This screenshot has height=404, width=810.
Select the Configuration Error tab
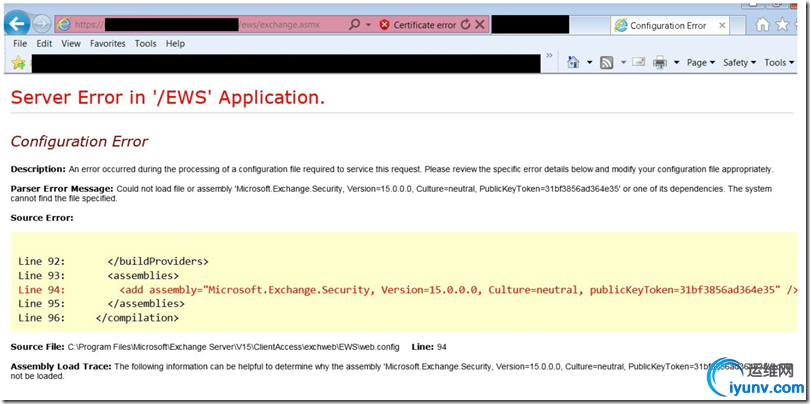(x=668, y=26)
